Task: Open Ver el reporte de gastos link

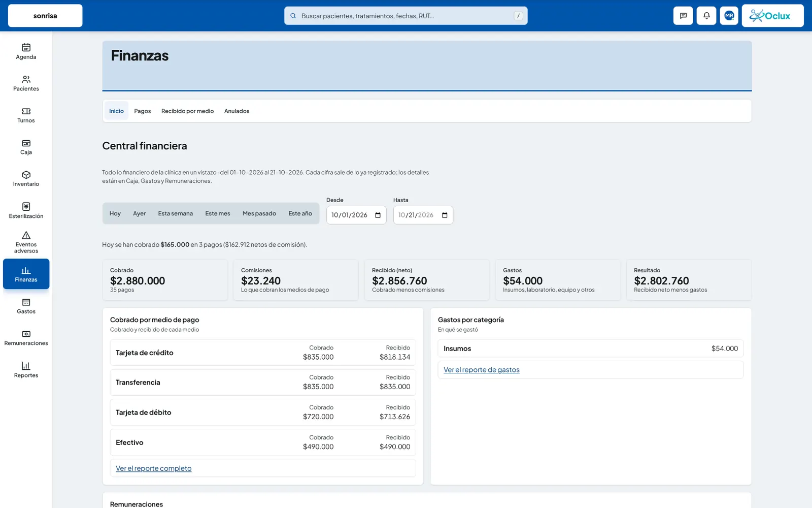Action: pos(482,370)
